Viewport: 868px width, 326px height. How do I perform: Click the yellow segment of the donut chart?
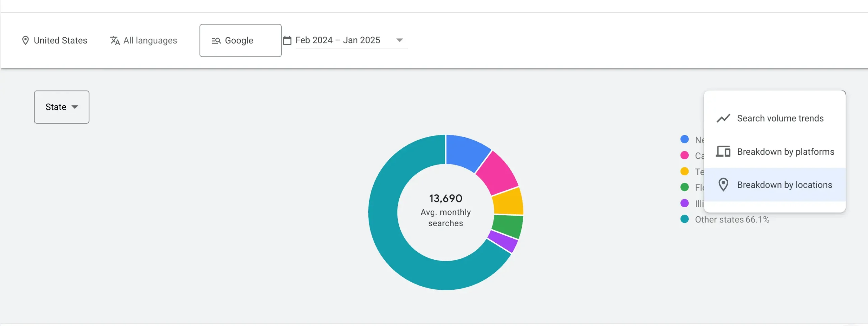tap(508, 202)
